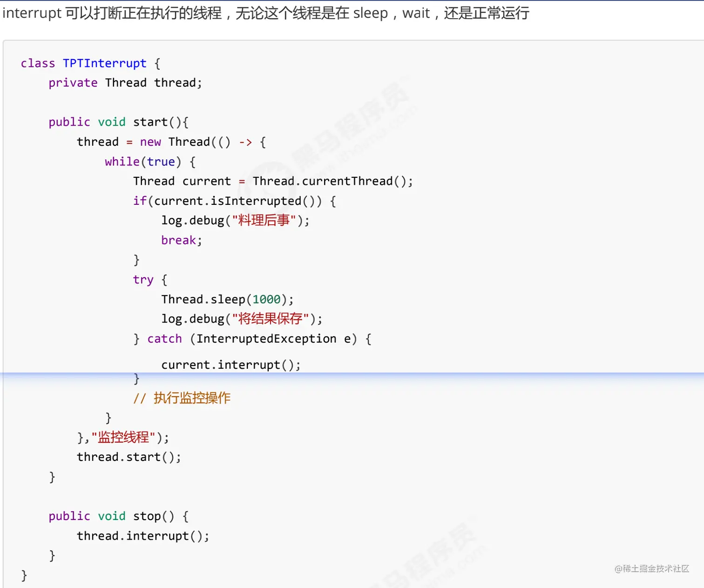Screen dimensions: 704x588
Task: Click the comment '// 执行监控操作'
Action: tap(182, 398)
